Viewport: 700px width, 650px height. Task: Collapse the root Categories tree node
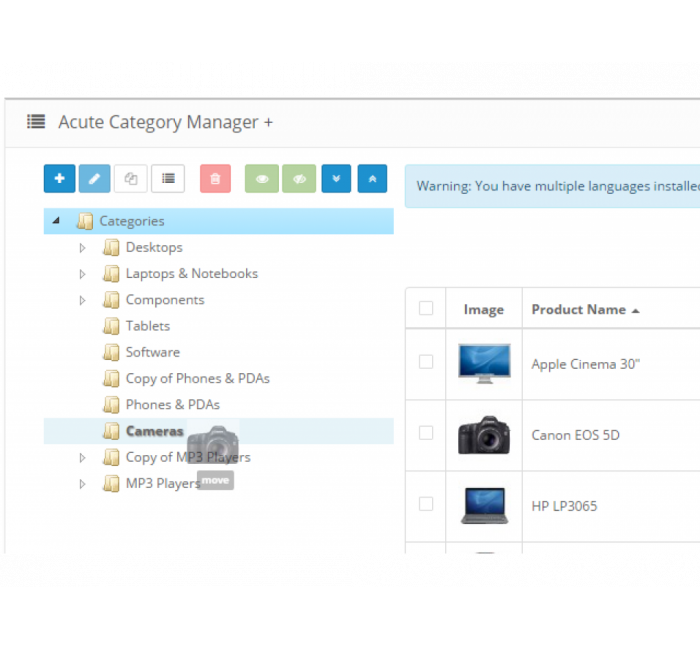coord(56,221)
